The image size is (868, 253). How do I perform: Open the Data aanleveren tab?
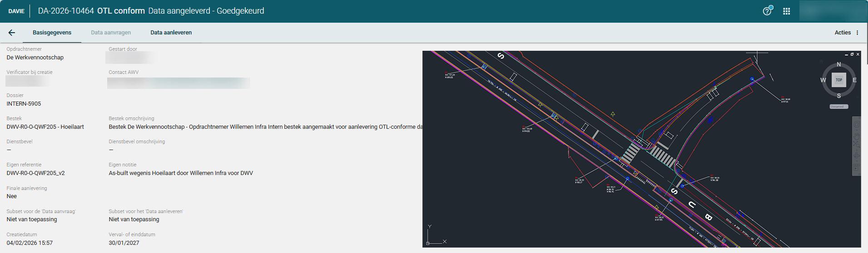[171, 33]
